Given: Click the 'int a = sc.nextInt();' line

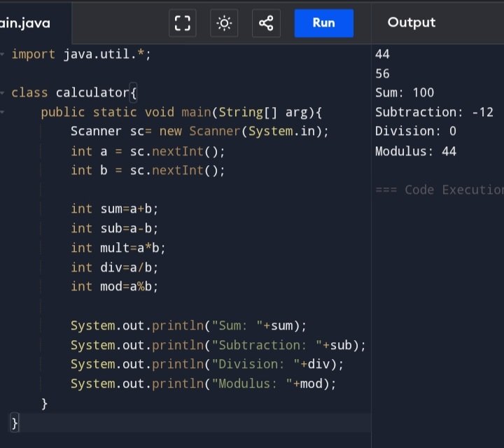Looking at the screenshot, I should pyautogui.click(x=148, y=151).
